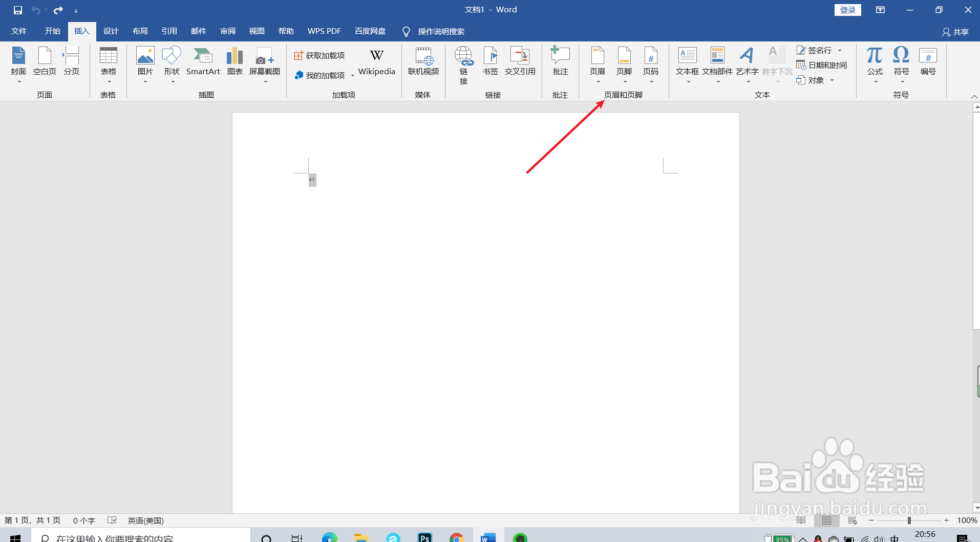This screenshot has width=980, height=542.
Task: Open Photoshop from the taskbar
Action: 424,537
